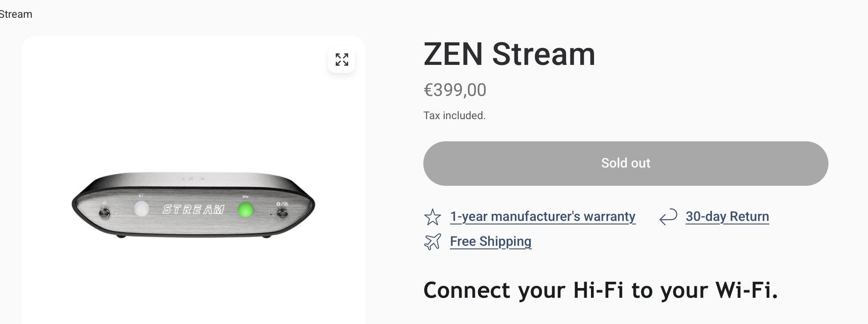Click the ZEN Stream product title
The image size is (868, 324).
click(509, 54)
